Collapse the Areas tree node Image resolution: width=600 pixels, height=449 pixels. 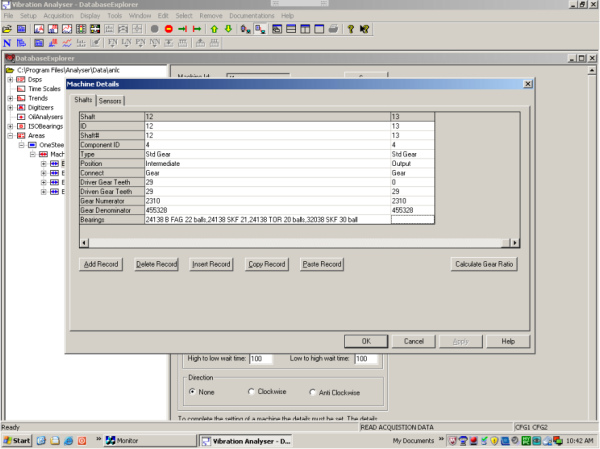pyautogui.click(x=10, y=136)
